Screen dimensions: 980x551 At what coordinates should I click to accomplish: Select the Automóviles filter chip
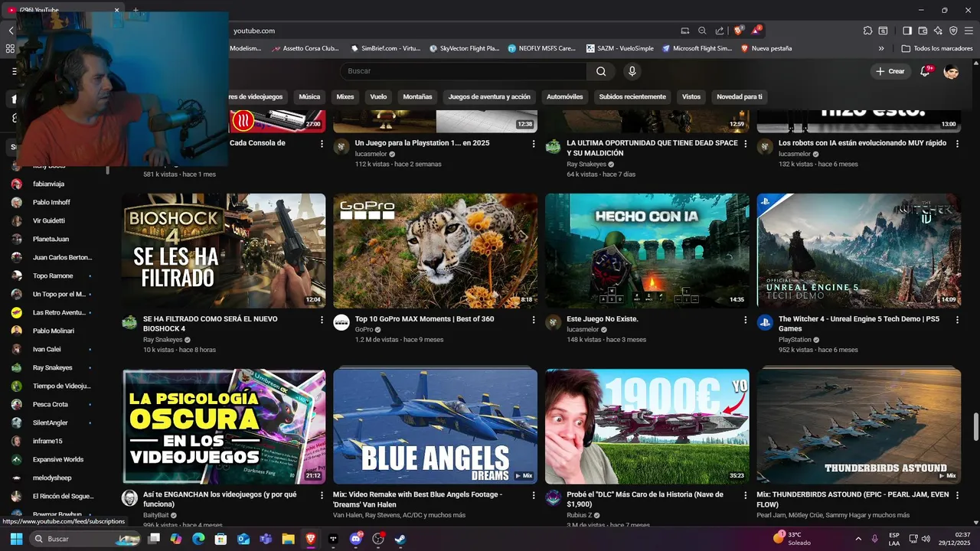click(x=565, y=97)
